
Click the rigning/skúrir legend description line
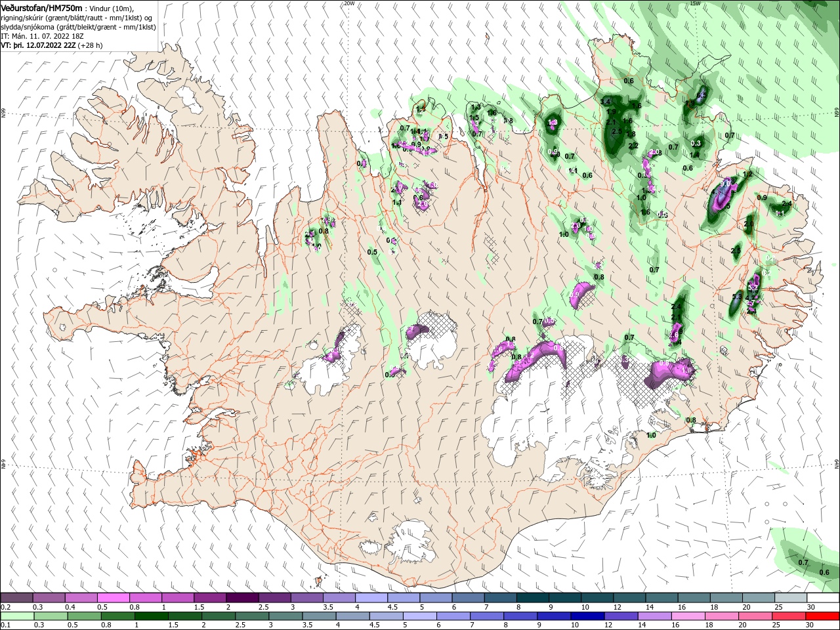77,18
